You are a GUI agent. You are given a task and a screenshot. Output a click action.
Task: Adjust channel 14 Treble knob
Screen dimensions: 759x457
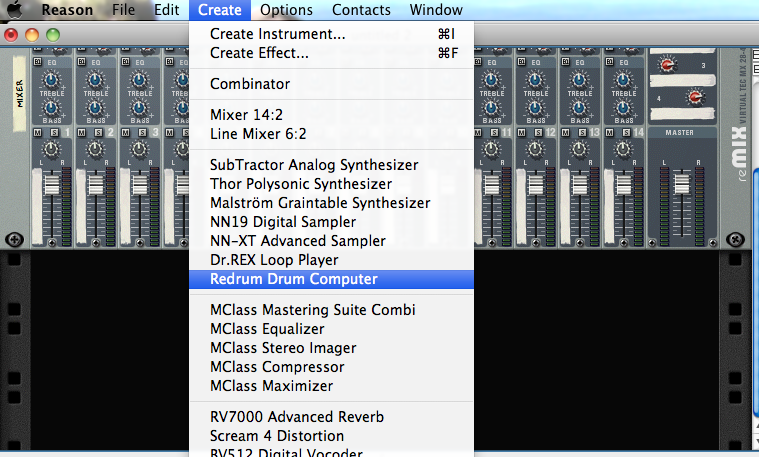623,79
